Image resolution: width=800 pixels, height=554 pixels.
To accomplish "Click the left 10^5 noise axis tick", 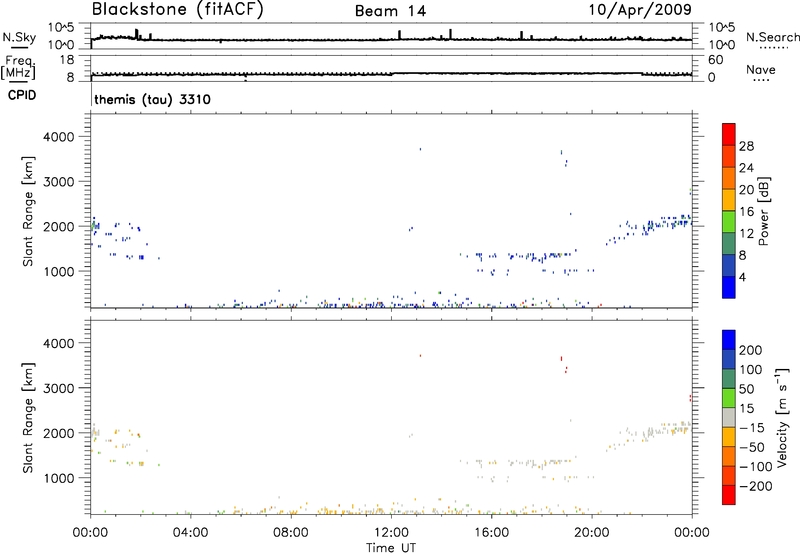I will pos(61,27).
